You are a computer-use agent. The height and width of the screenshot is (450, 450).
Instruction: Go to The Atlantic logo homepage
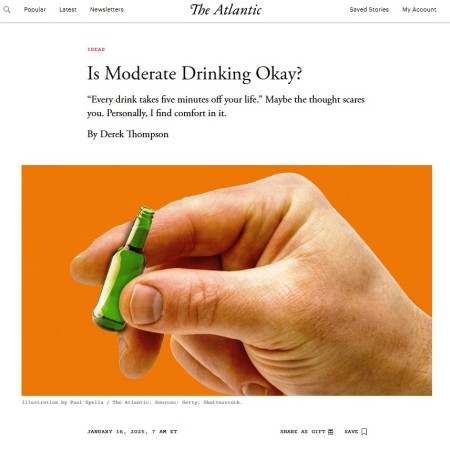point(226,10)
